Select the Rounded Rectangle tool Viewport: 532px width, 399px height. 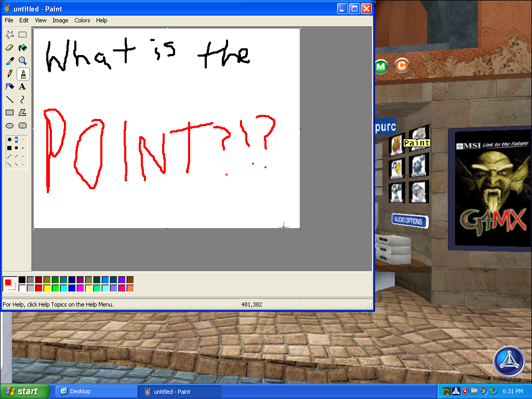pyautogui.click(x=23, y=126)
